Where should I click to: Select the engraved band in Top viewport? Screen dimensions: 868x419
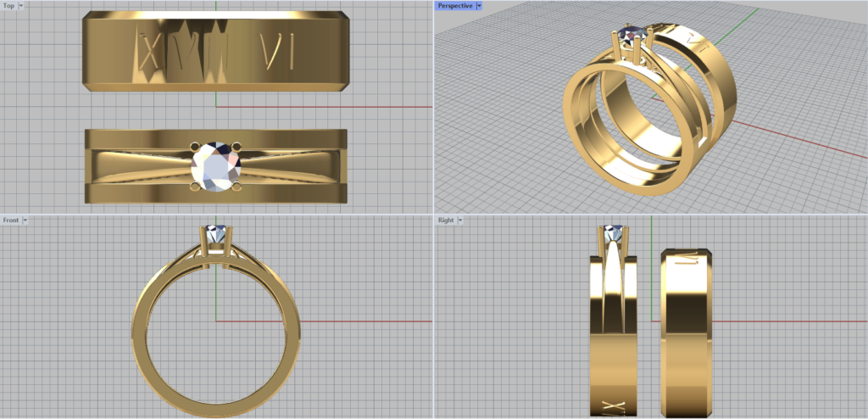coord(215,51)
